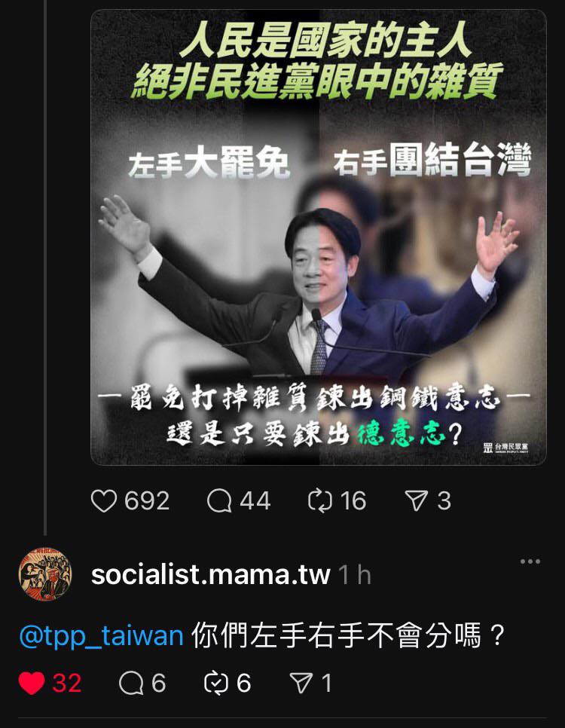Reply to the socialist.mama.tw comment
Image resolution: width=565 pixels, height=728 pixels.
pyautogui.click(x=131, y=684)
